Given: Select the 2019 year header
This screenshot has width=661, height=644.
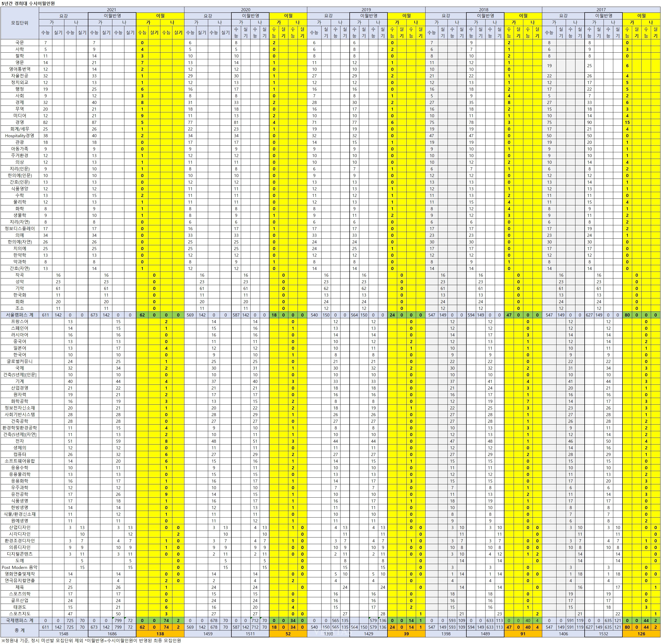Looking at the screenshot, I should [x=366, y=9].
